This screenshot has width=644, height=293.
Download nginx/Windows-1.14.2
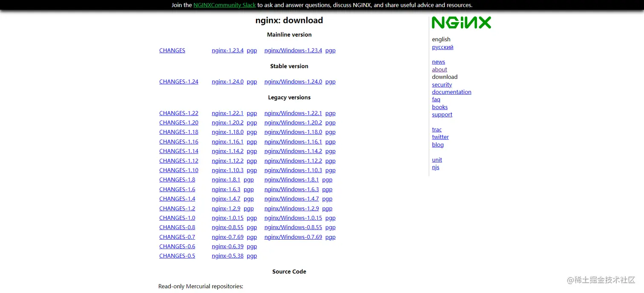[293, 151]
